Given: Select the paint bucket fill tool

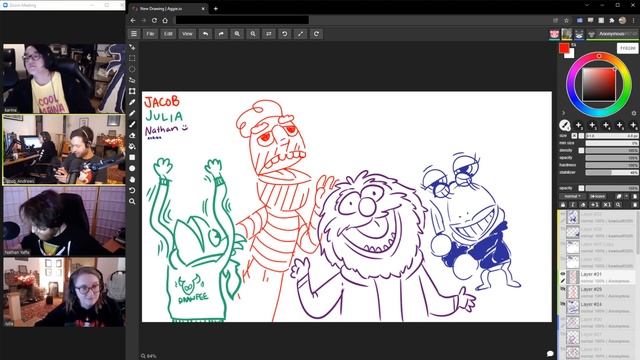Looking at the screenshot, I should 132,147.
